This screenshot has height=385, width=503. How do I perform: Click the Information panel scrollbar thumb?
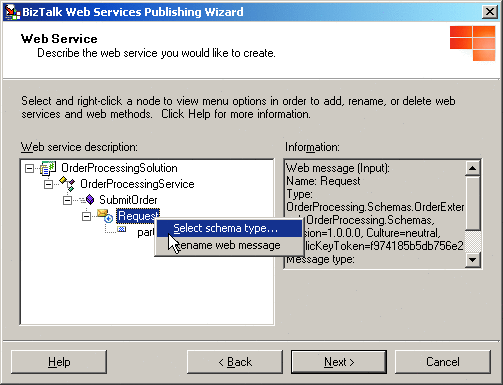click(472, 203)
